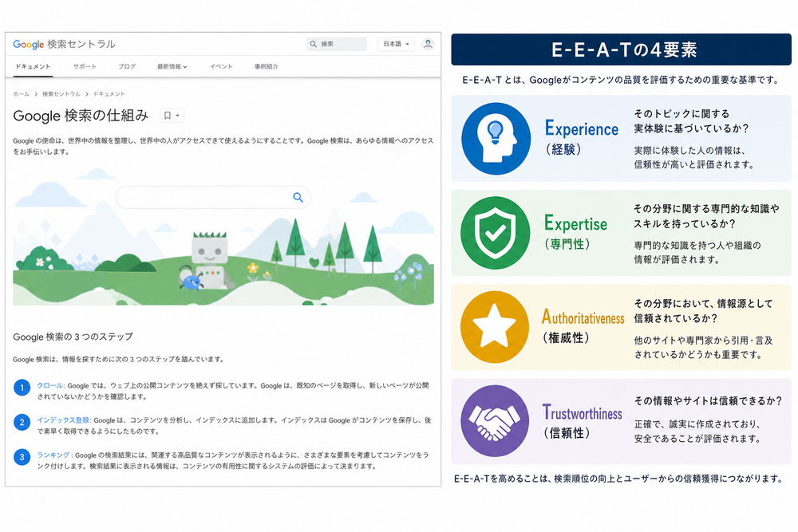Click the 検索セントラル breadcrumb link
798x532 pixels.
[x=61, y=94]
